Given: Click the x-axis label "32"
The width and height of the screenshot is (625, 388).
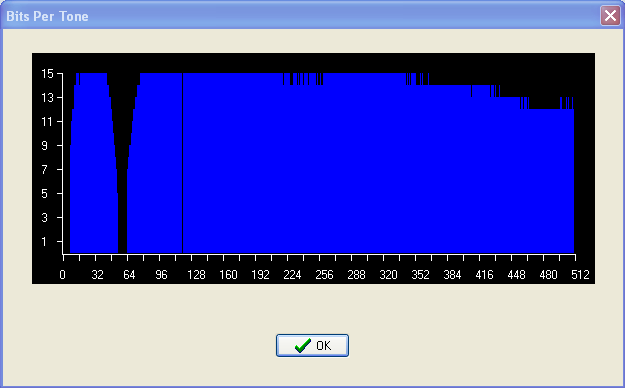Looking at the screenshot, I should click(x=97, y=275).
